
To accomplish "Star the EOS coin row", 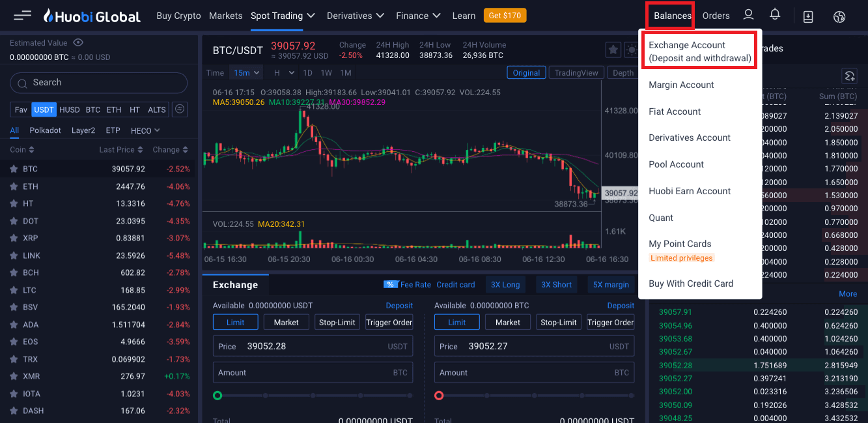I will [14, 342].
